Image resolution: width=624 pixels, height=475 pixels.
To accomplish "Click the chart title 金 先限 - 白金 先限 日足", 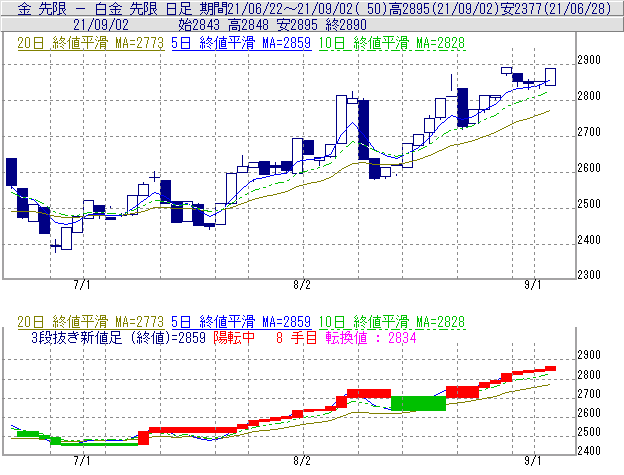I will pyautogui.click(x=105, y=8).
